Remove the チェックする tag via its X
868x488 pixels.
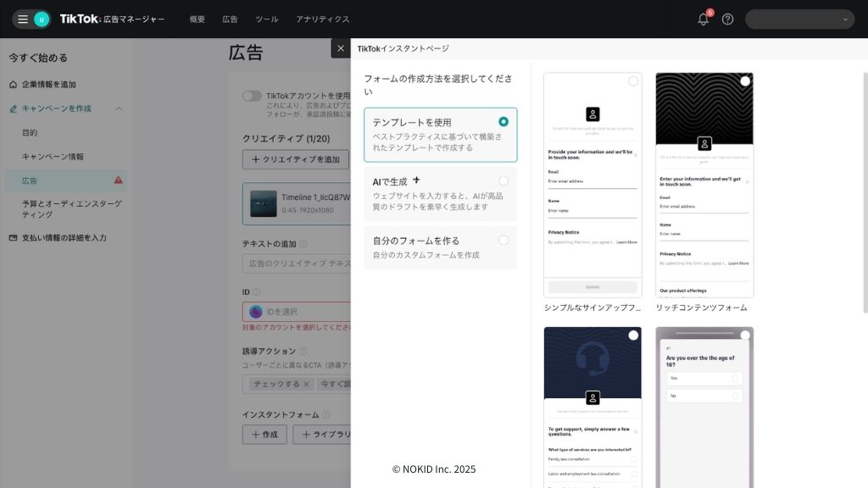coord(305,384)
